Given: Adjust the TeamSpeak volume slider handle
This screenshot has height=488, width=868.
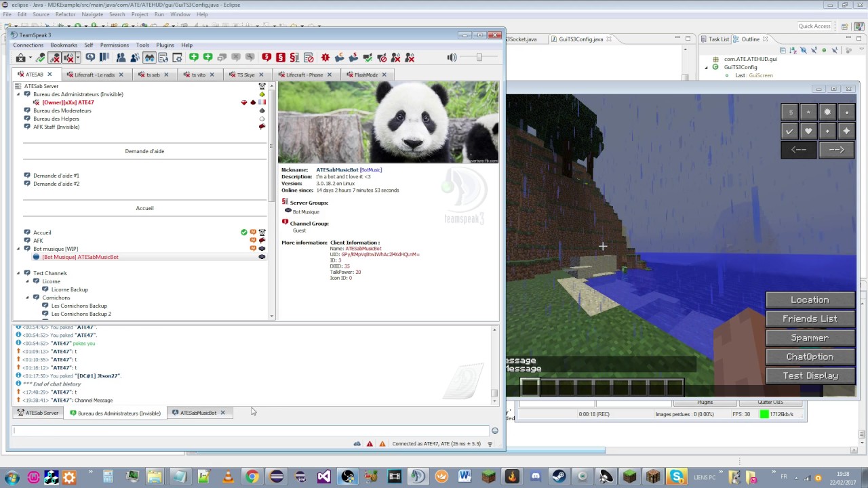Looking at the screenshot, I should click(479, 57).
